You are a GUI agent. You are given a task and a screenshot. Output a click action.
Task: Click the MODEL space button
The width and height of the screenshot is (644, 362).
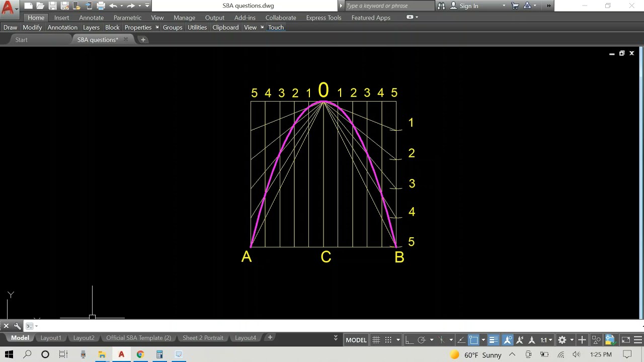356,340
